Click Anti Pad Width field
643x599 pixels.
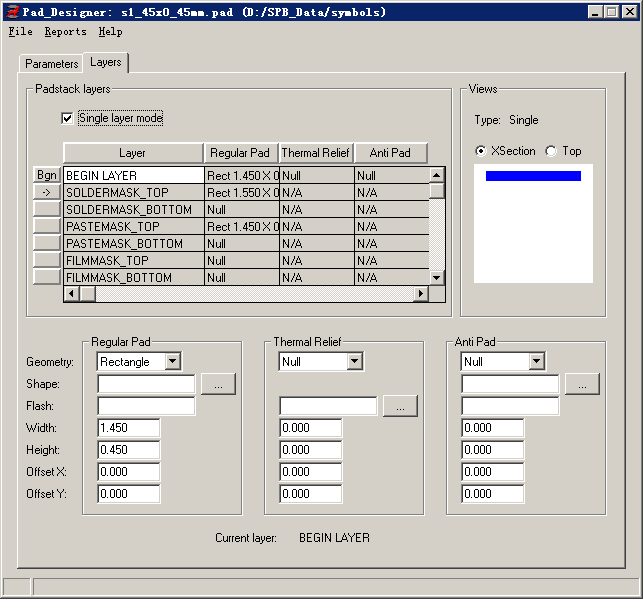[x=493, y=428]
